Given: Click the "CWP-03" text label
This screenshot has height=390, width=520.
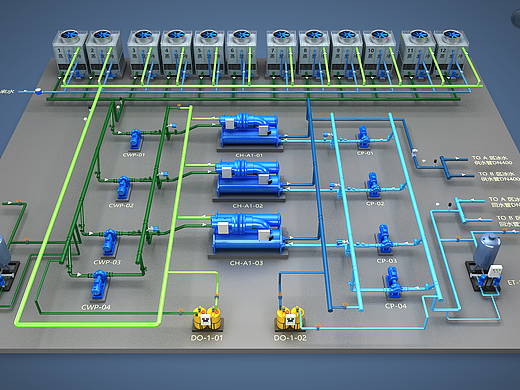Looking at the screenshot, I should pos(107,262).
